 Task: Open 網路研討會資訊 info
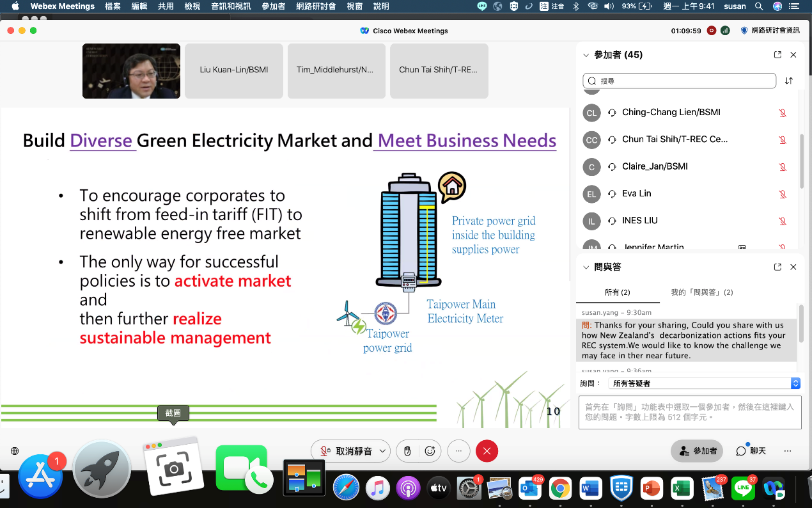click(770, 31)
